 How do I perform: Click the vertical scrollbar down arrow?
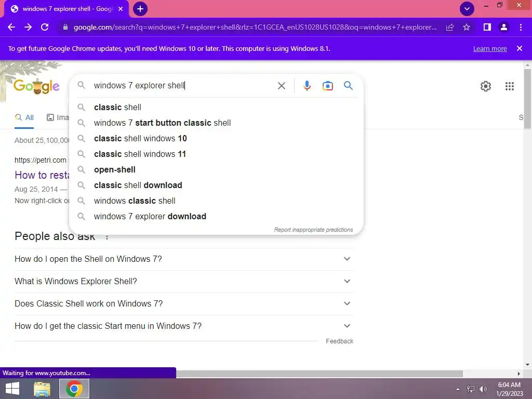point(527,365)
